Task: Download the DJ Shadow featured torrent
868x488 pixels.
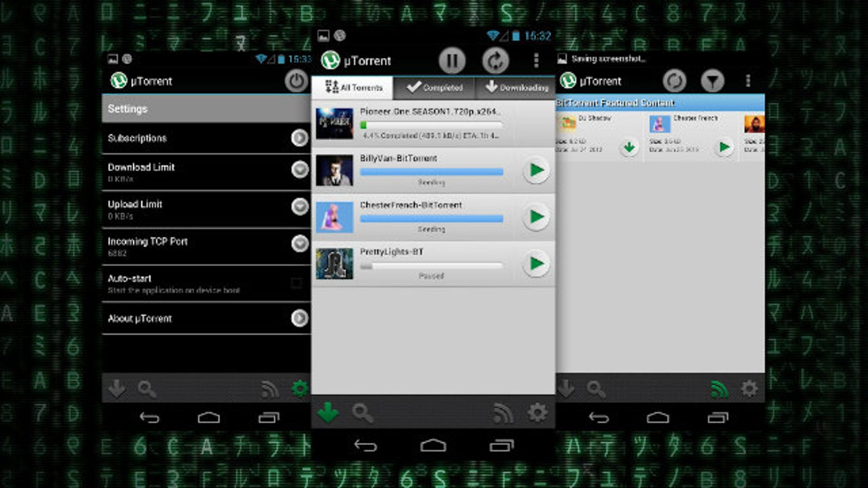Action: (x=629, y=147)
